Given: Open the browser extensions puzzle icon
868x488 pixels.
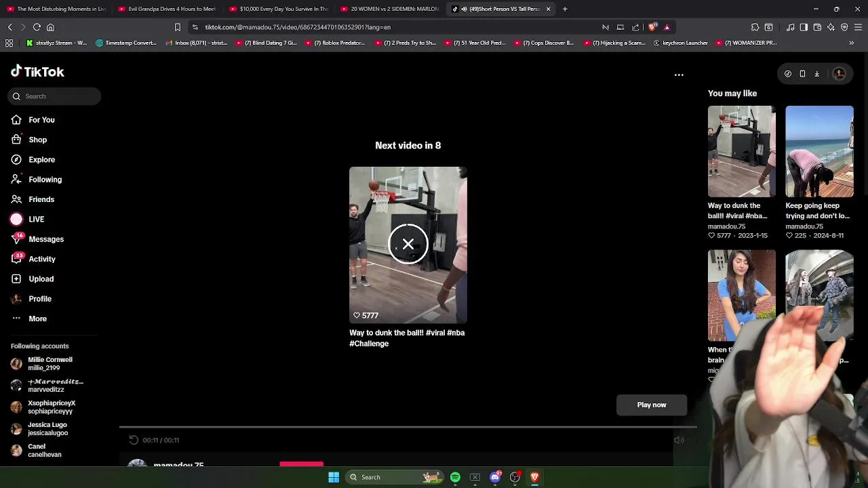Looking at the screenshot, I should point(755,27).
